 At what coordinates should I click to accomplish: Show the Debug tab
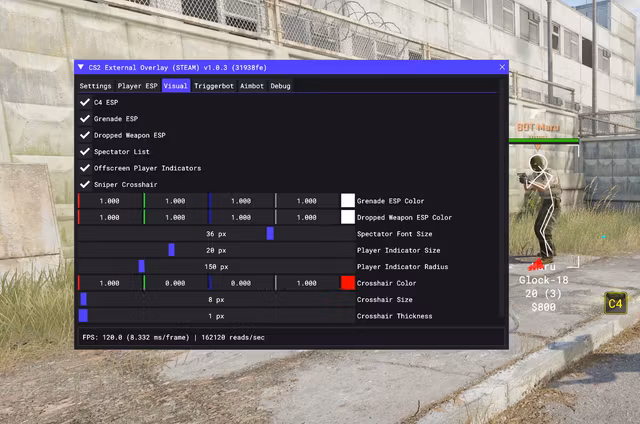[x=280, y=86]
